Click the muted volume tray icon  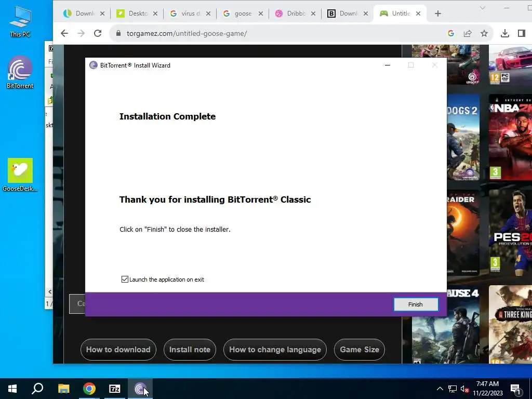click(464, 389)
